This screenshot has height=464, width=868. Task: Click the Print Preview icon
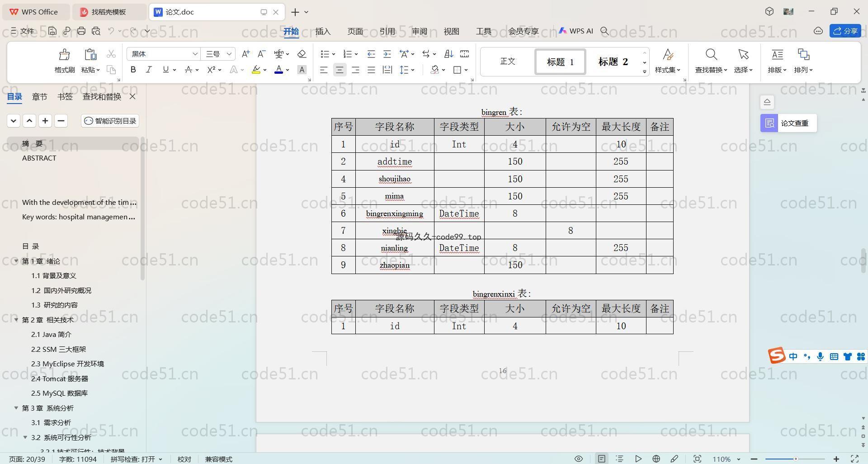(96, 31)
